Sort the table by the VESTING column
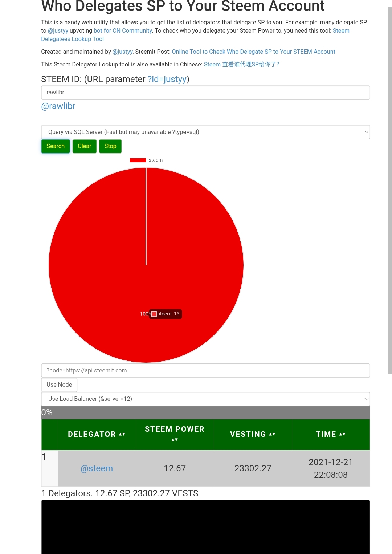 point(253,434)
